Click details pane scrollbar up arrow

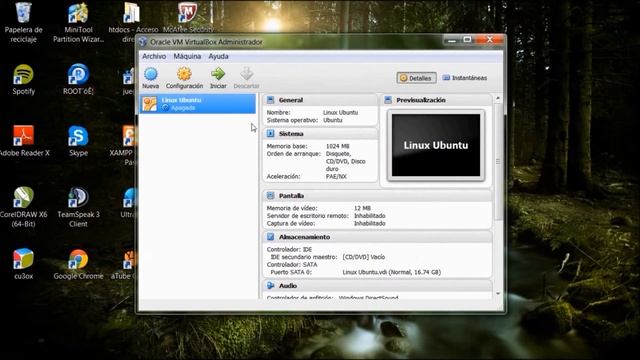coord(498,98)
